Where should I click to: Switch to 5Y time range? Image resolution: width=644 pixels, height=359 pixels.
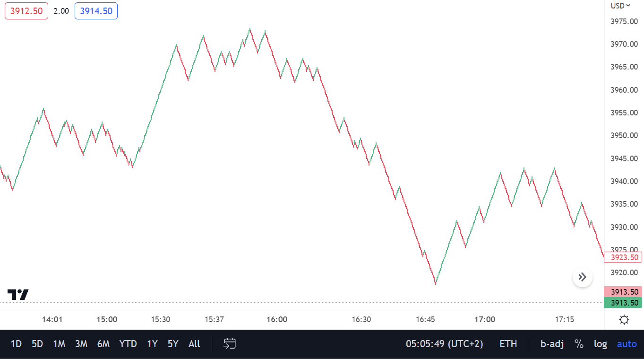pyautogui.click(x=173, y=344)
